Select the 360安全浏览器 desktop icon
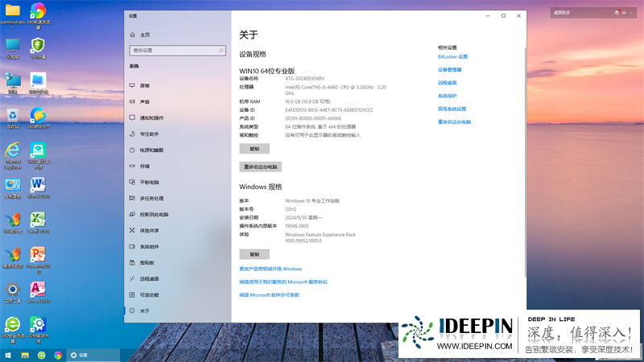Screen dimensions: 644x362 (x=13, y=330)
